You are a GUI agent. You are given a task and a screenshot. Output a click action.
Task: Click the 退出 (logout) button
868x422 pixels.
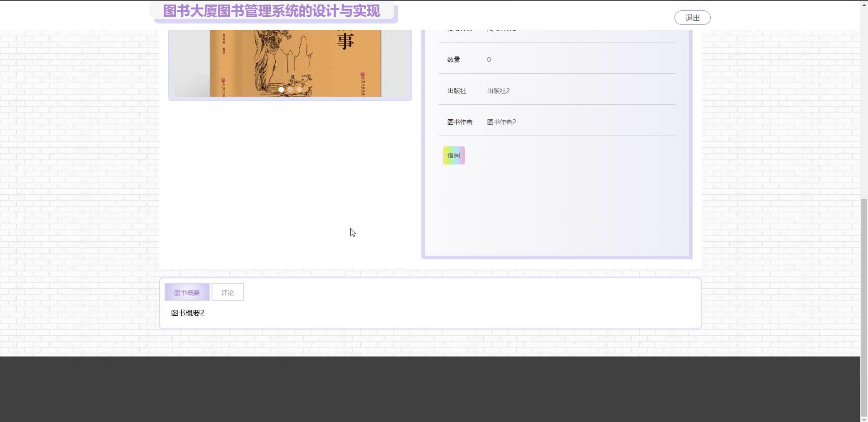692,18
